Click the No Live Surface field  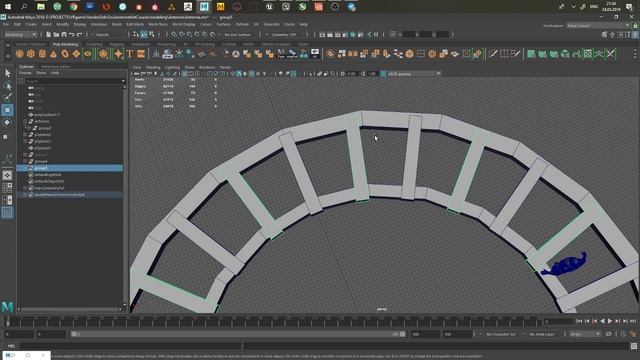point(238,35)
